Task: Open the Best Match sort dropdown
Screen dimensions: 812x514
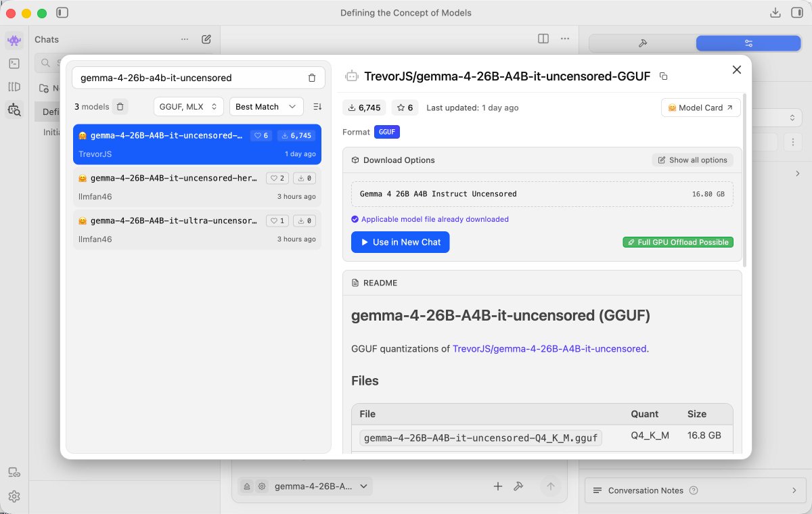Action: click(266, 107)
